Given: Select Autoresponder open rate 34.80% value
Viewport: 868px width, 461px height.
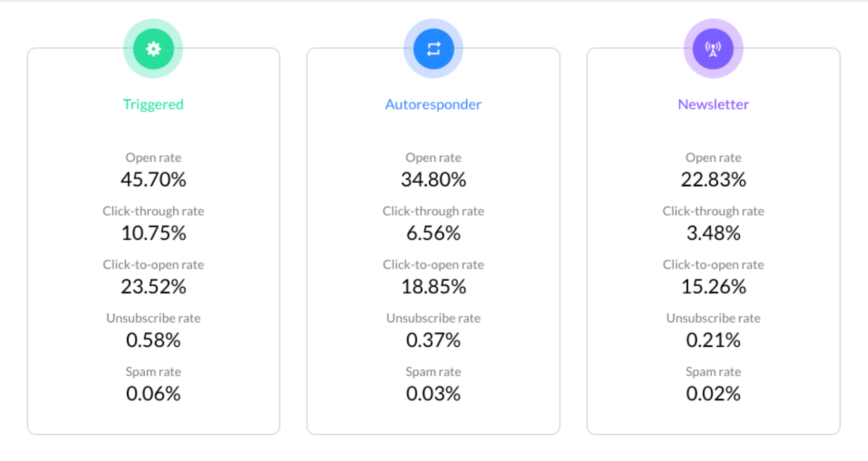Looking at the screenshot, I should point(433,180).
